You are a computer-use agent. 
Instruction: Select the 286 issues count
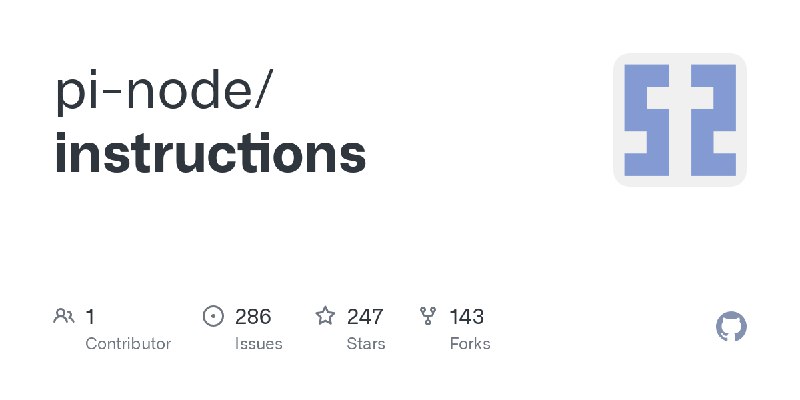pos(253,317)
